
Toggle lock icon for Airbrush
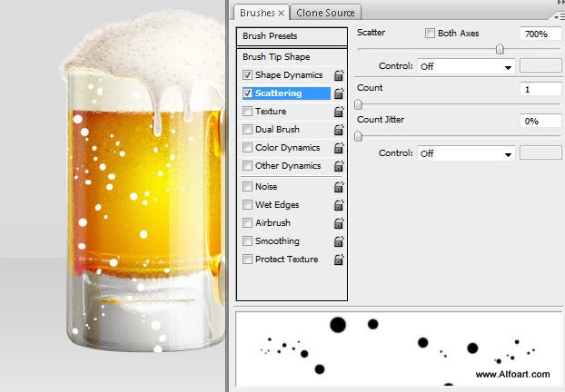point(338,223)
